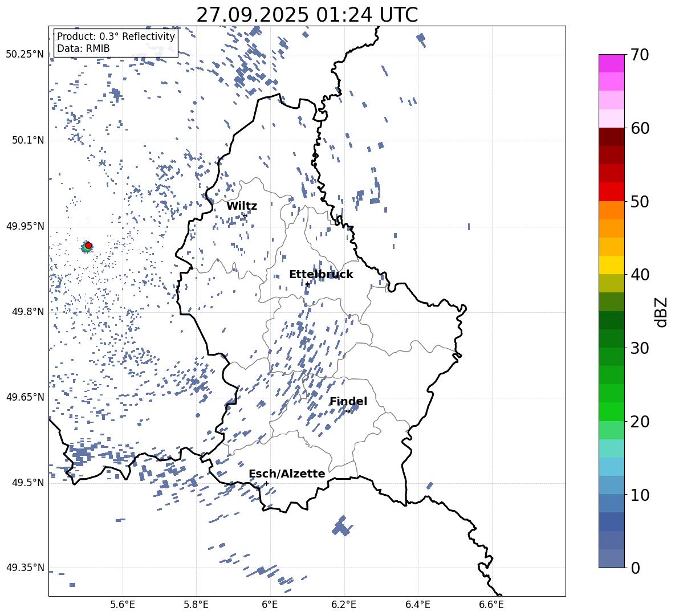Click the Wiltz station cross marker
The height and width of the screenshot is (616, 675).
pos(245,215)
